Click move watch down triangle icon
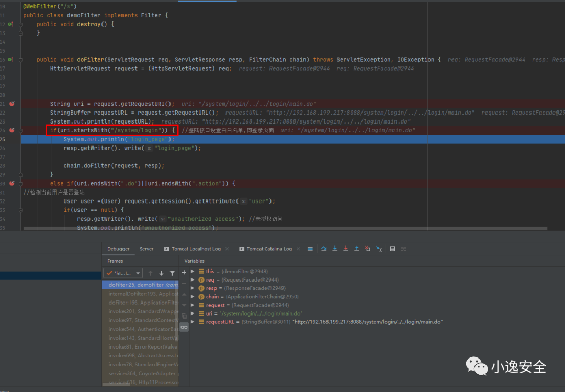 pos(184,305)
